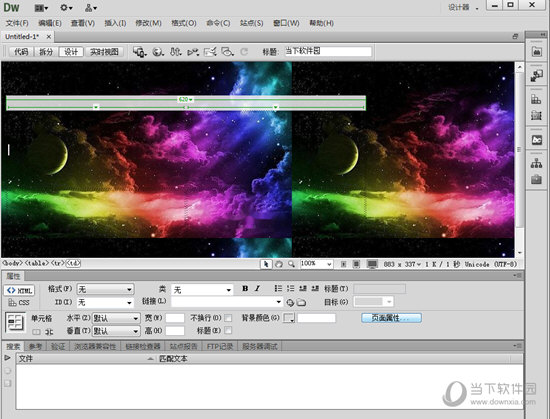Open the gear extension menu in title bar
Viewport: 550px width, 419px height.
click(x=66, y=7)
